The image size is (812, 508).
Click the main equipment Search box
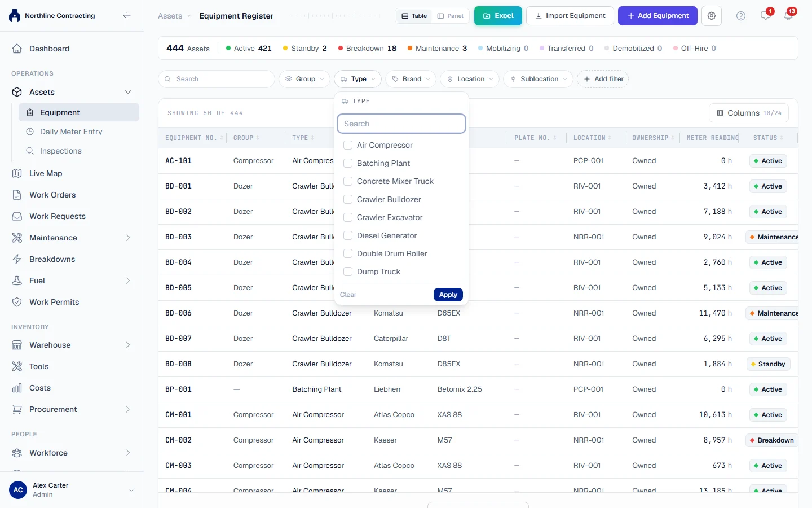click(217, 79)
